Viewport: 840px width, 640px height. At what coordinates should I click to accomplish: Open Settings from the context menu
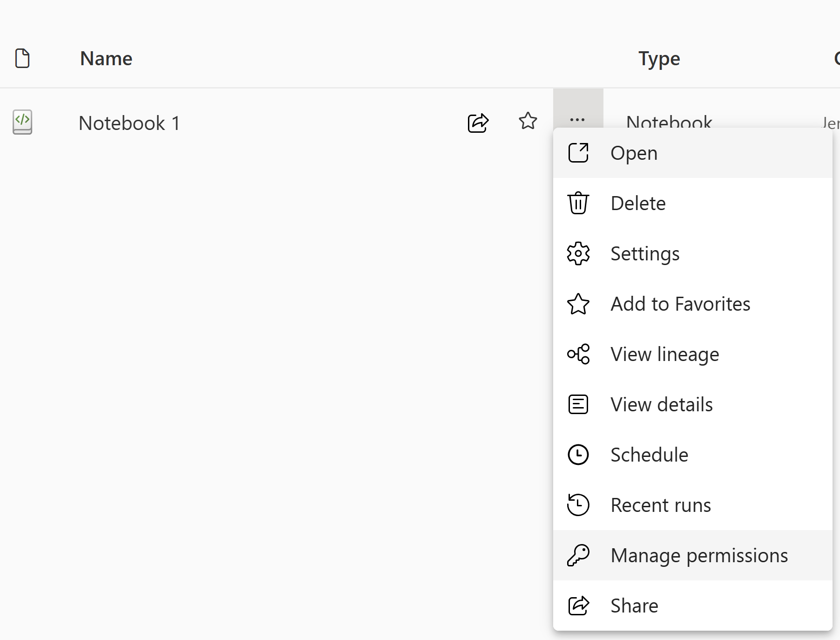(x=645, y=254)
